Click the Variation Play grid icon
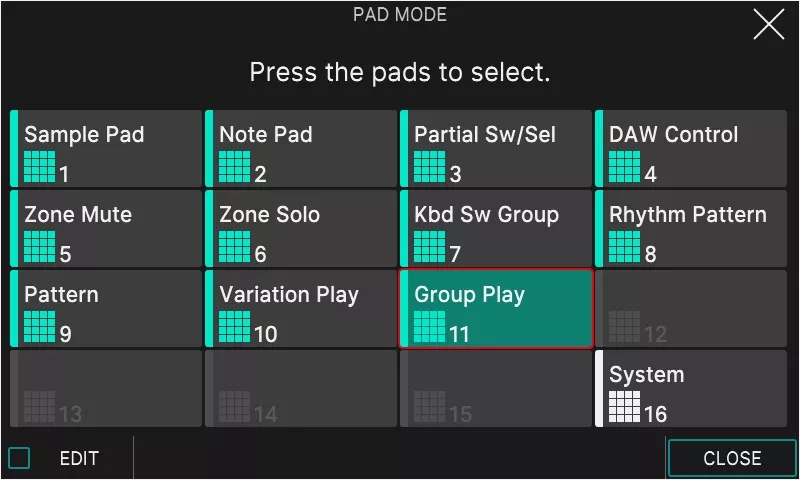 coord(234,326)
